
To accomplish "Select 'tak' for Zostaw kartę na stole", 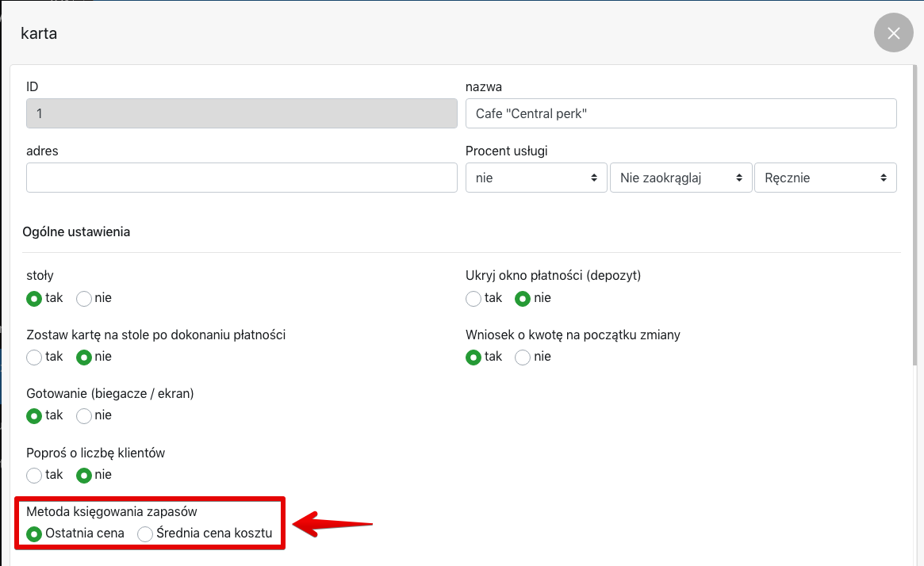I will 34,358.
